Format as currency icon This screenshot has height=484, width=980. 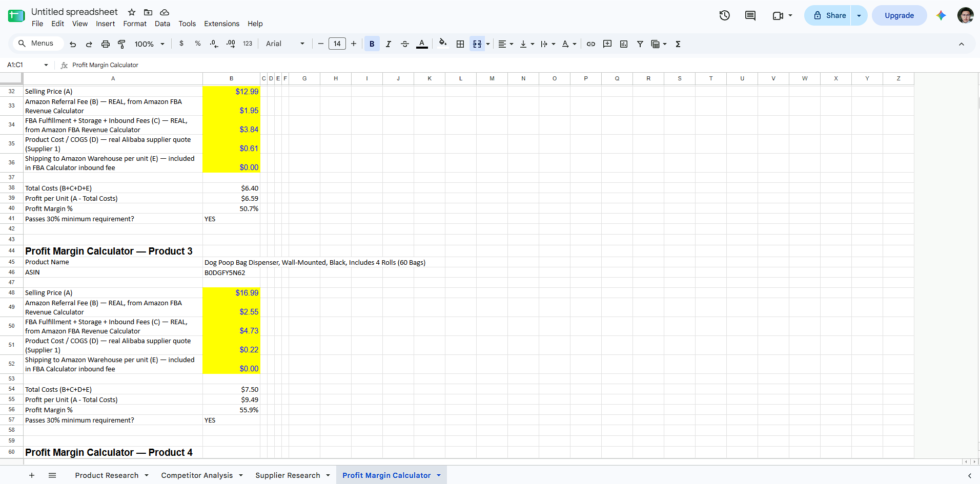[x=181, y=44]
